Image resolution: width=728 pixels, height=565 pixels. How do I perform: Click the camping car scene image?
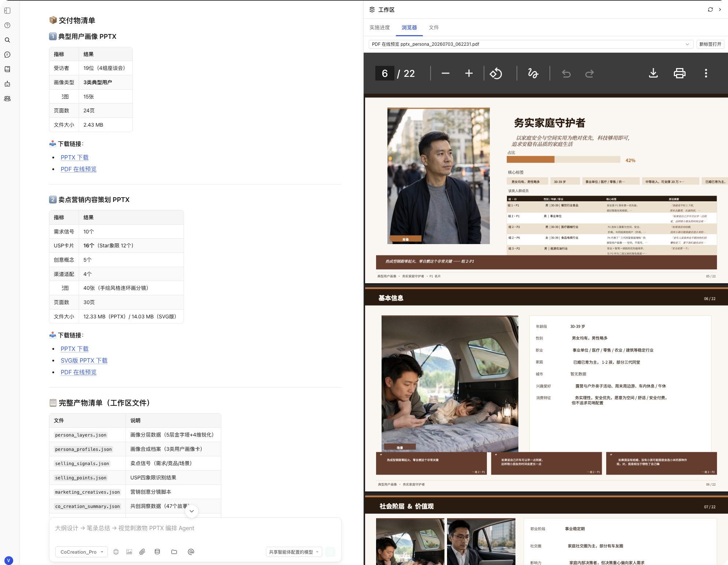(x=450, y=383)
